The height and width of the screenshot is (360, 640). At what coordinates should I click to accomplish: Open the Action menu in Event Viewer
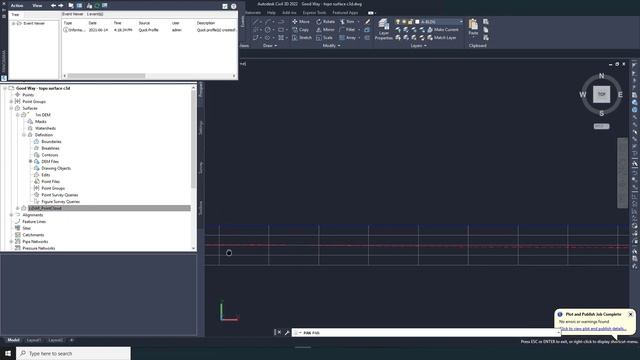(x=17, y=6)
